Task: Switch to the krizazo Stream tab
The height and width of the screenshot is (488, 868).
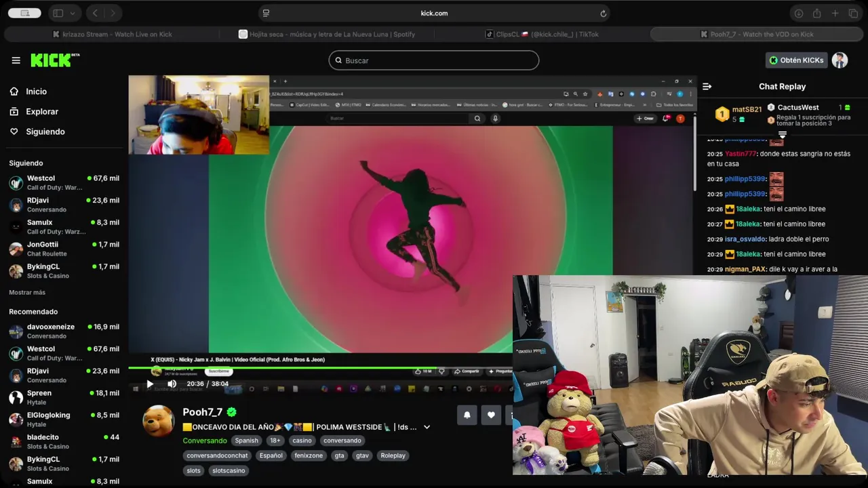Action: point(112,34)
